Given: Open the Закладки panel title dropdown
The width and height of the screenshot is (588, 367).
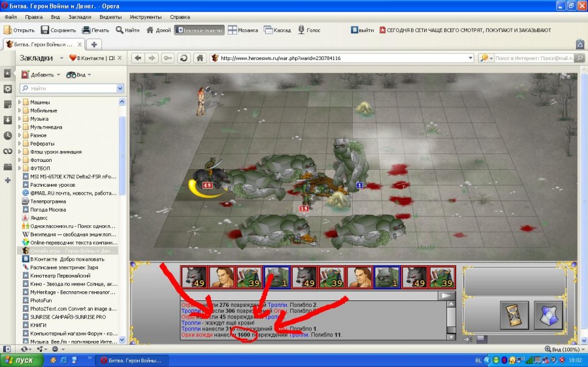Looking at the screenshot, I should tap(61, 58).
